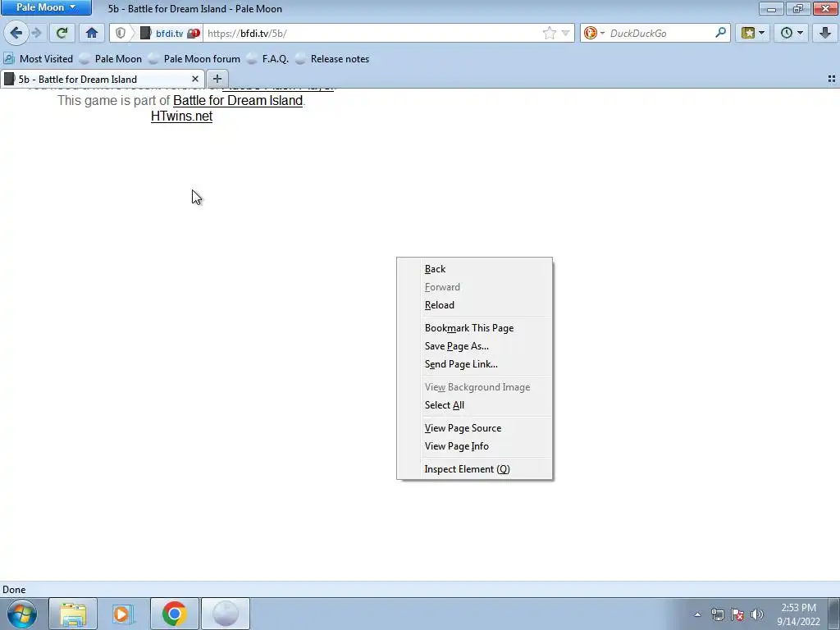Click the URL address field
This screenshot has width=840, height=630.
tap(372, 33)
